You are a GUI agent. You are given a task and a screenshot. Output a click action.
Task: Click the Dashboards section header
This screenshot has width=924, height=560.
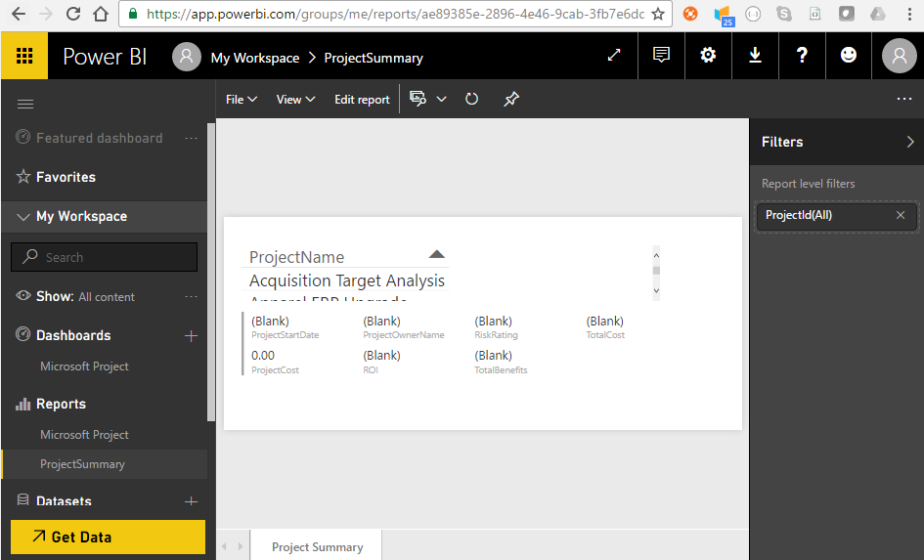pos(73,335)
